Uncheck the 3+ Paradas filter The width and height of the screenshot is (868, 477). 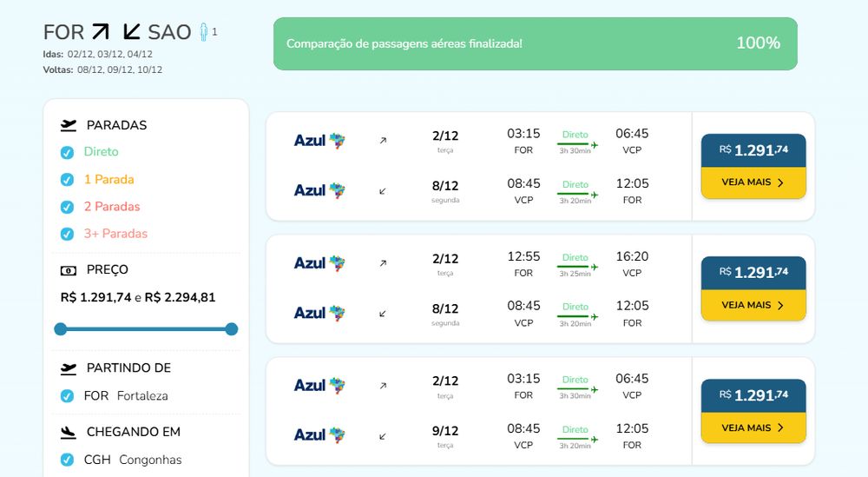click(67, 234)
